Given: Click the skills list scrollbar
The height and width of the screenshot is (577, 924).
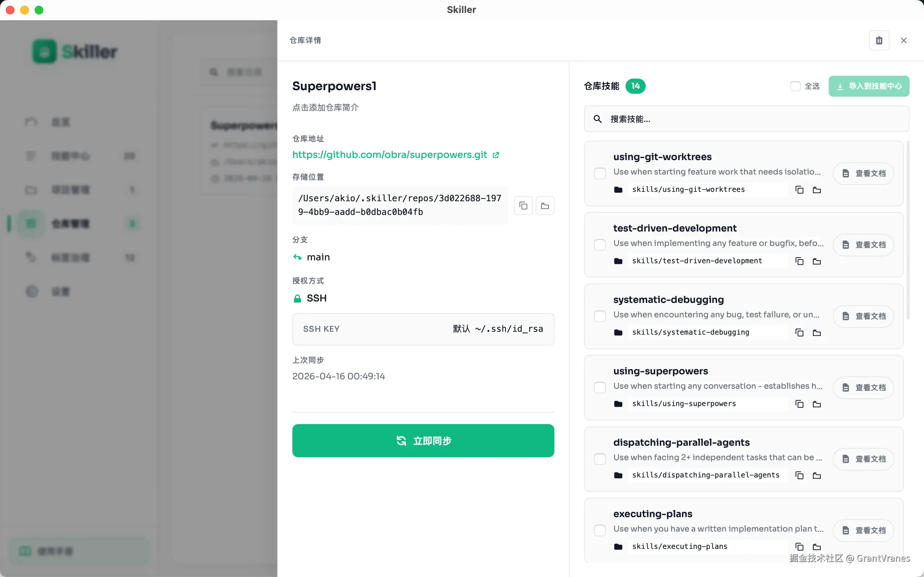Looking at the screenshot, I should pos(908,229).
